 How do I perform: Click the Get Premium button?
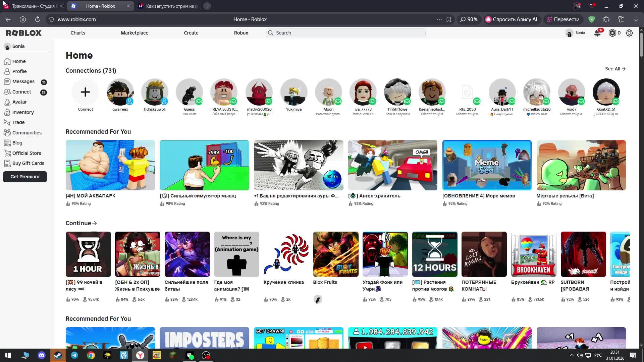25,177
